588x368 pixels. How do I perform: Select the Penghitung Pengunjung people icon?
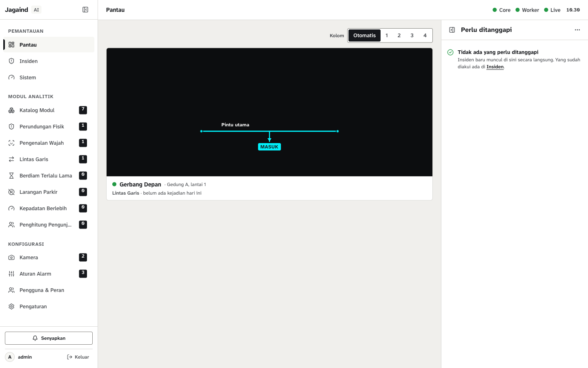[11, 224]
